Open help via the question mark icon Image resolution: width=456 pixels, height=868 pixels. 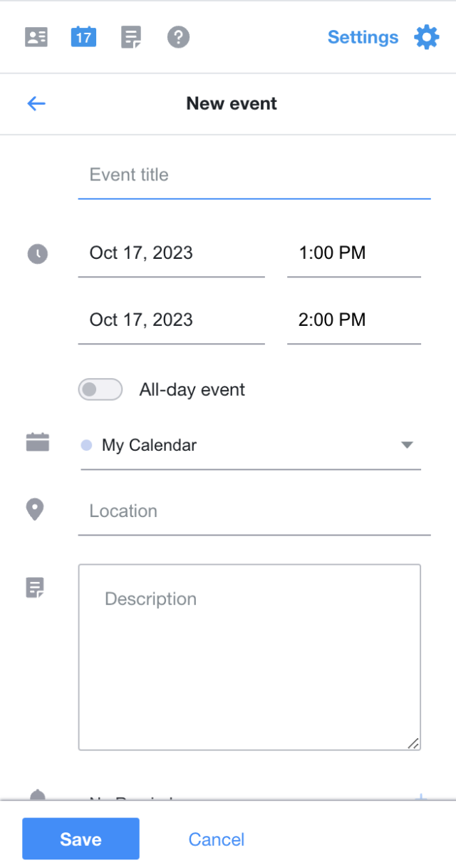[178, 36]
